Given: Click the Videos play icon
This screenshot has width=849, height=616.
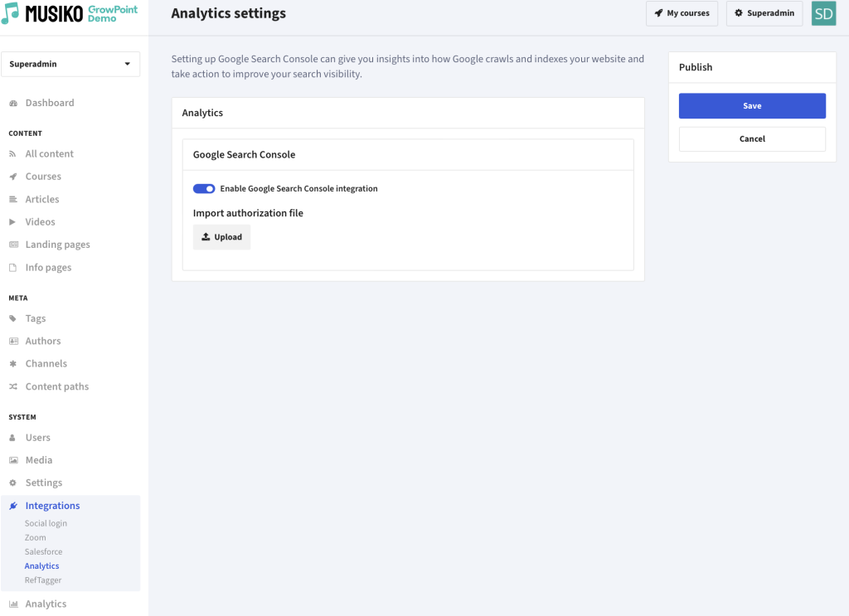Looking at the screenshot, I should click(x=12, y=222).
